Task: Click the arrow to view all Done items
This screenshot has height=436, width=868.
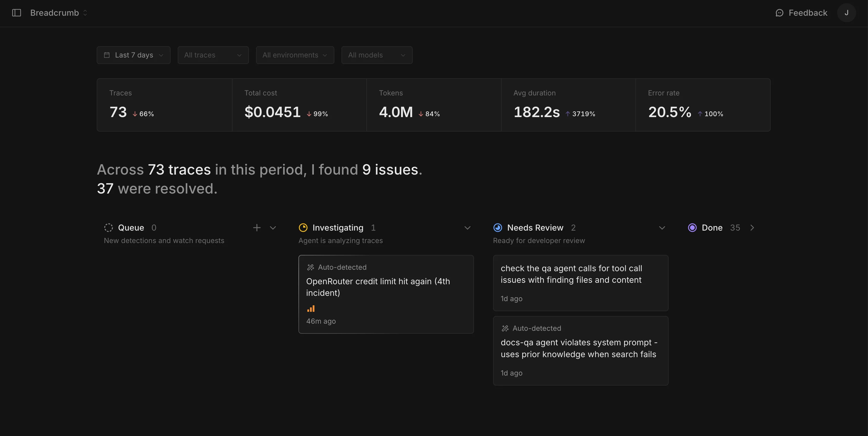Action: (752, 228)
